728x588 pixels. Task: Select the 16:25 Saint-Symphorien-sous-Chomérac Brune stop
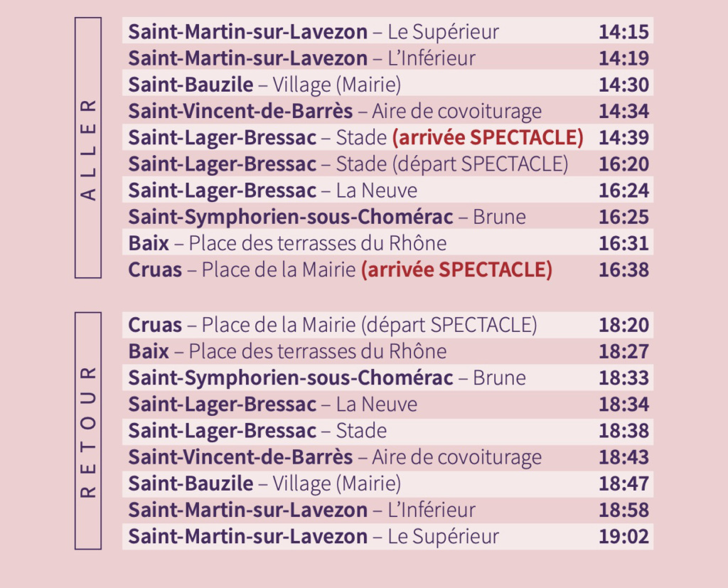[327, 217]
